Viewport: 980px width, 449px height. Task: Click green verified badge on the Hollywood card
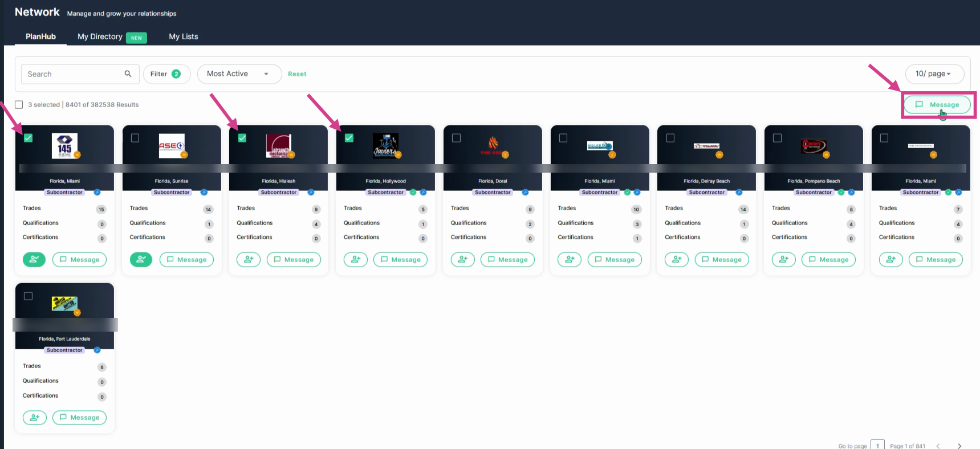point(413,192)
